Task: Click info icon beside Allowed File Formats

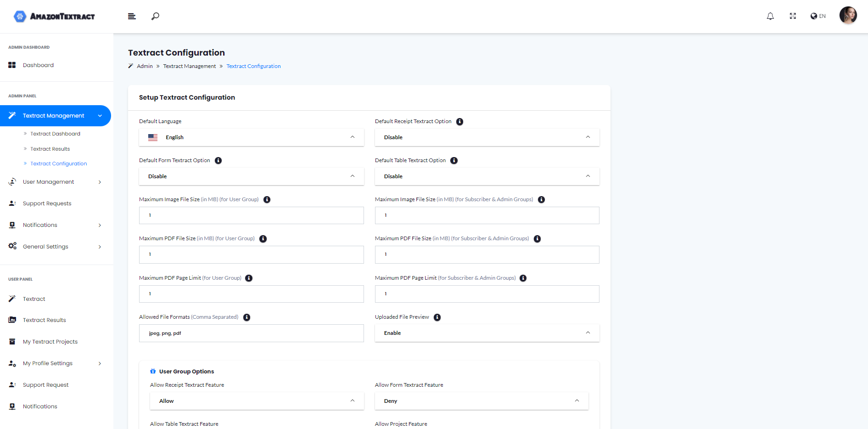Action: click(246, 317)
